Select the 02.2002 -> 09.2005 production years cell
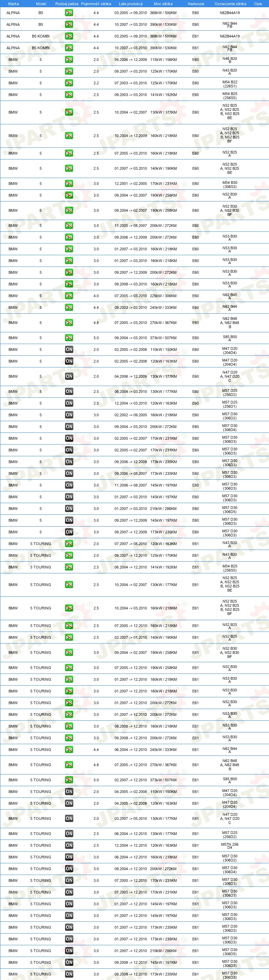 (x=131, y=415)
